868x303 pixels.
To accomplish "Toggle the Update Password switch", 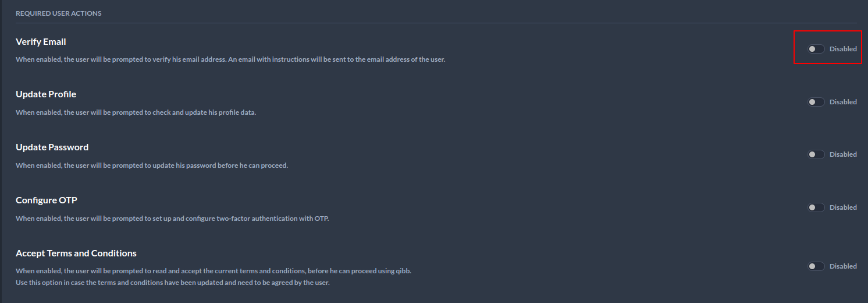I will point(816,154).
